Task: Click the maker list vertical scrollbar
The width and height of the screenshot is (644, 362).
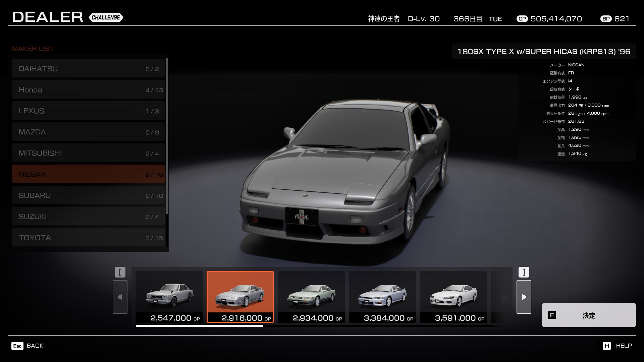Action: click(x=167, y=136)
